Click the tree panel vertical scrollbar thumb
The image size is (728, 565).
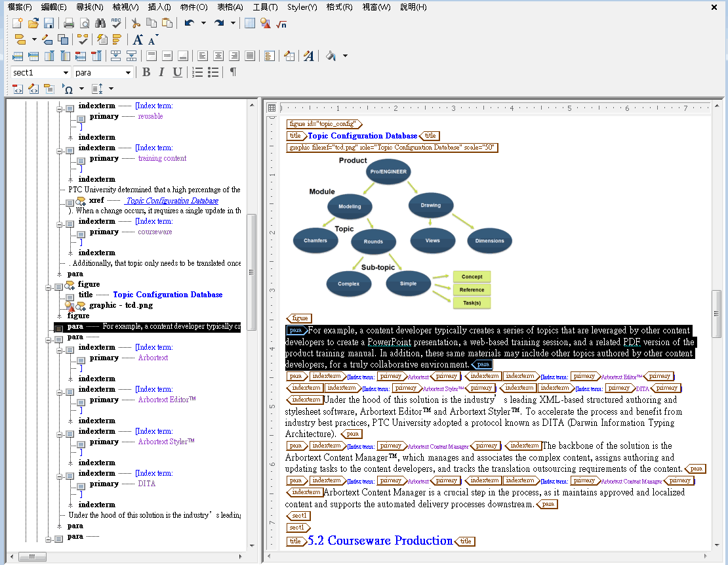coord(251,272)
